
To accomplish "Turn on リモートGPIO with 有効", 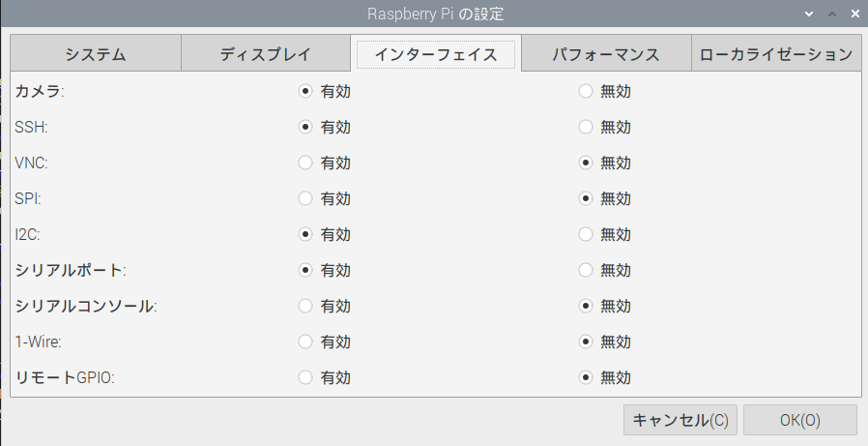I will (306, 377).
